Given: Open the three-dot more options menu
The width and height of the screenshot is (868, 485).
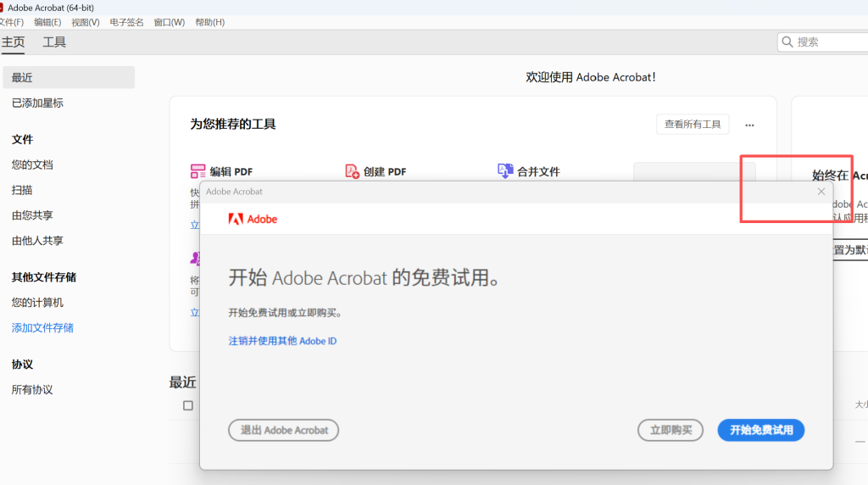Looking at the screenshot, I should (749, 125).
